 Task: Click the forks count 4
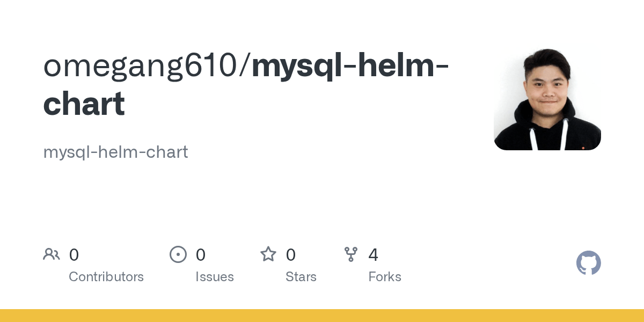(x=374, y=255)
